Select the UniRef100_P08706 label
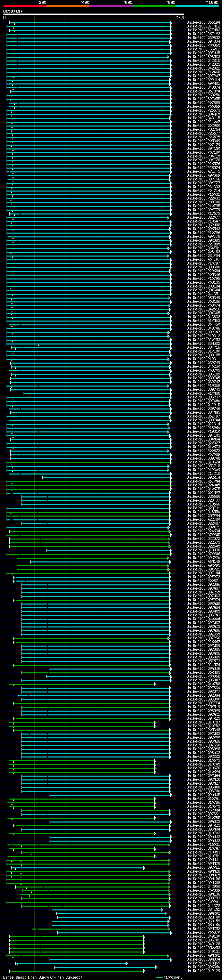This screenshot has height=980, width=222. tap(203, 202)
